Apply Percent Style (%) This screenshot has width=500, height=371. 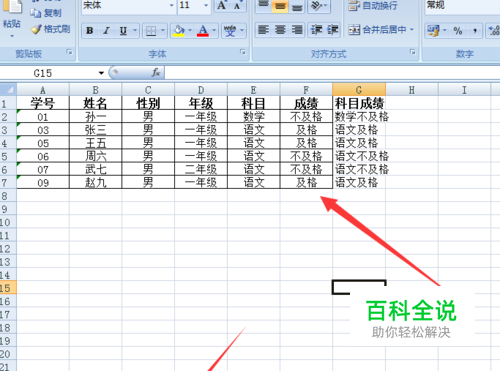coord(458,31)
